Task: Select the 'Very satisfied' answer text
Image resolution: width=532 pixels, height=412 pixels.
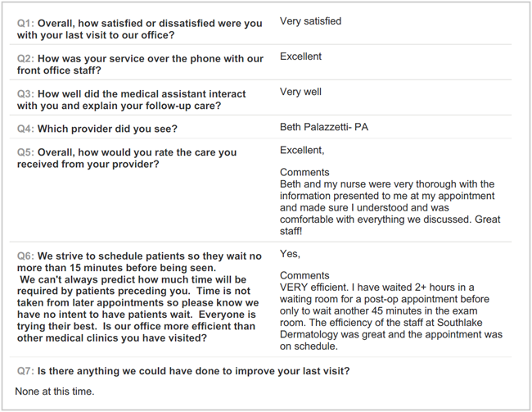Action: click(310, 21)
